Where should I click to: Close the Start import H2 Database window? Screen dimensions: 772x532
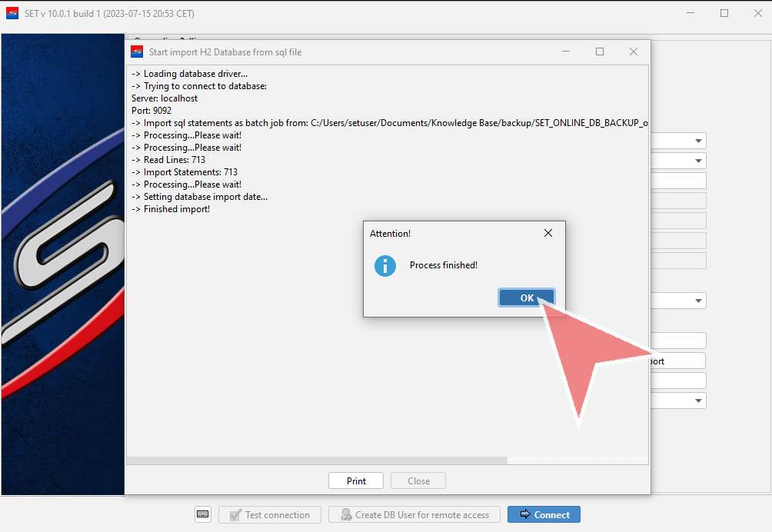point(634,52)
